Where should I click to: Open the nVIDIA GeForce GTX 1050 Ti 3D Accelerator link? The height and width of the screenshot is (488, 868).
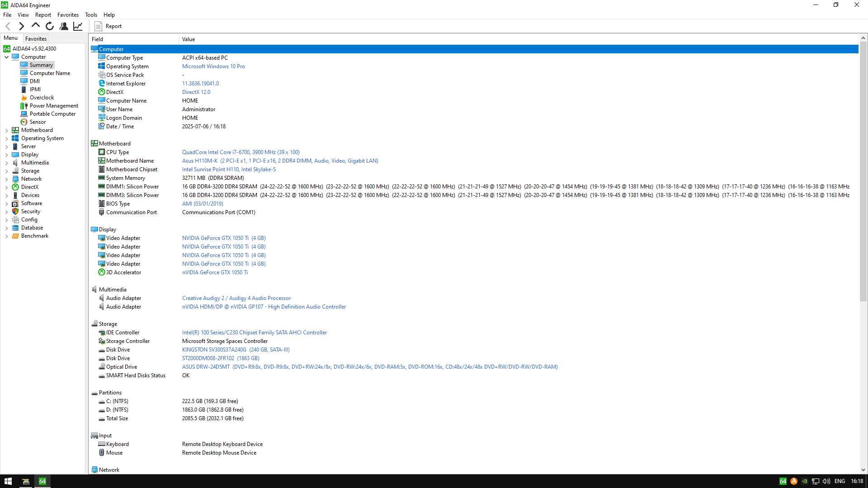coord(215,272)
